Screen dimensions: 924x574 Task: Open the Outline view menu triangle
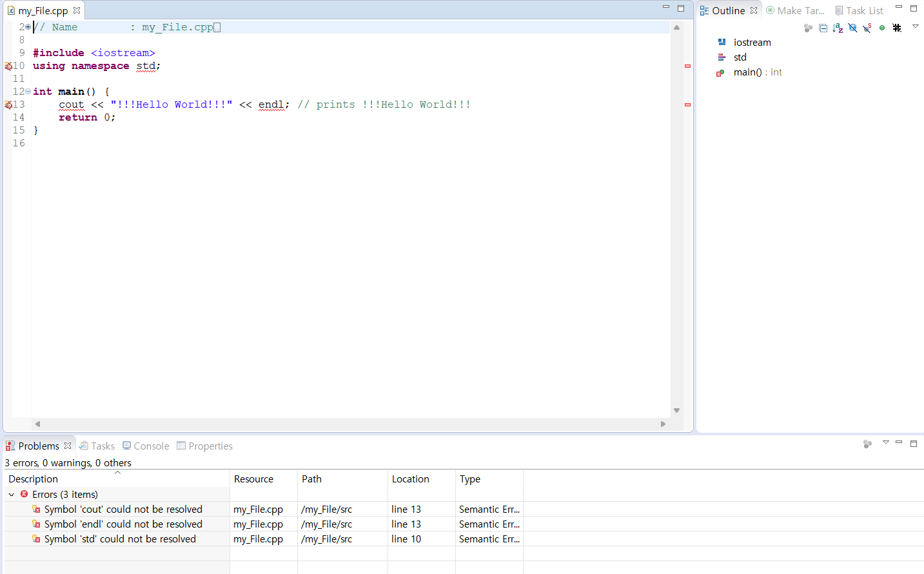[915, 26]
